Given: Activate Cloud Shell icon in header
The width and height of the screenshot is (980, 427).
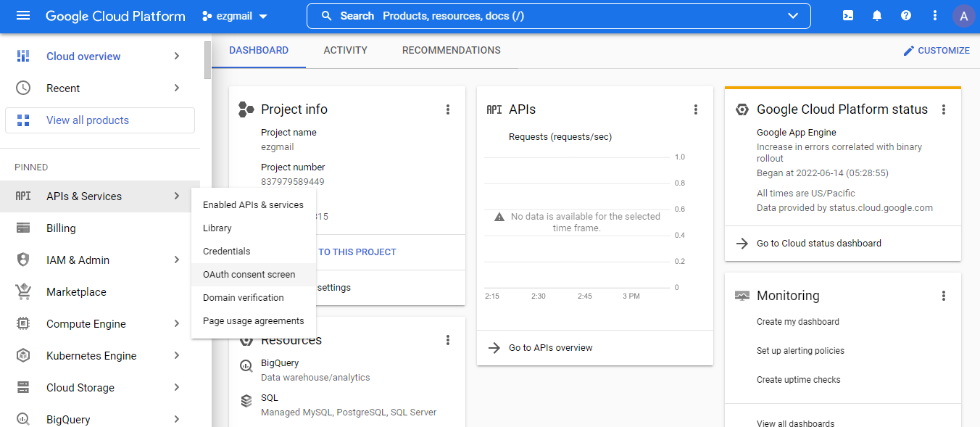Looking at the screenshot, I should pos(848,16).
